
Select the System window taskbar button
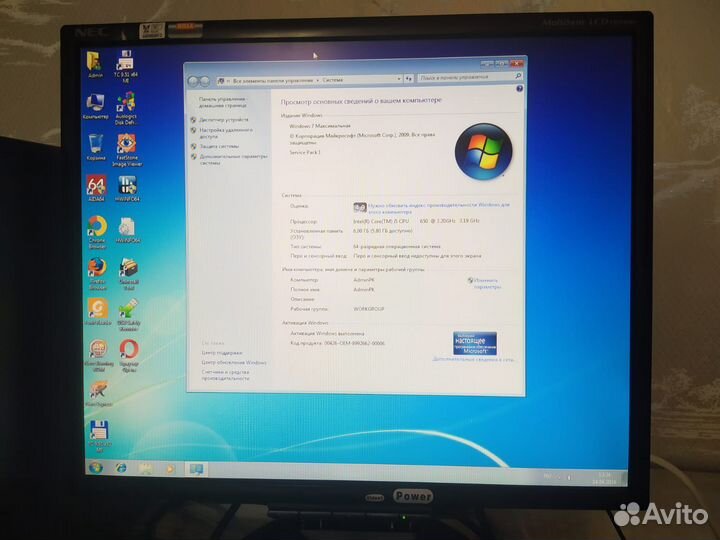(196, 469)
